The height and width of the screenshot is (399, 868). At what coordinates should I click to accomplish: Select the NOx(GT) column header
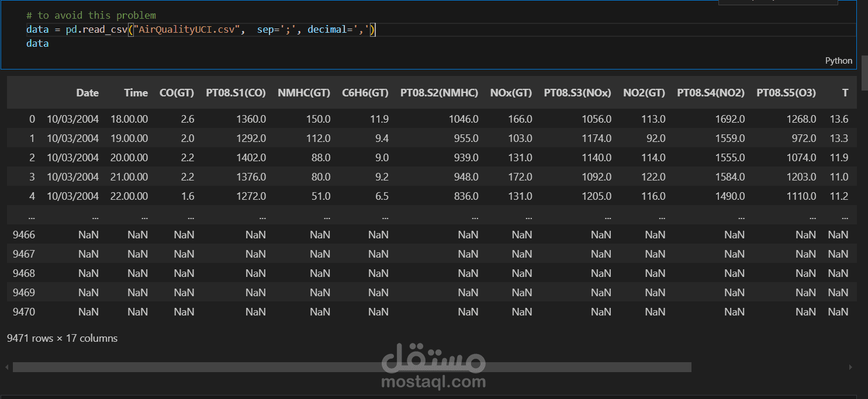511,93
